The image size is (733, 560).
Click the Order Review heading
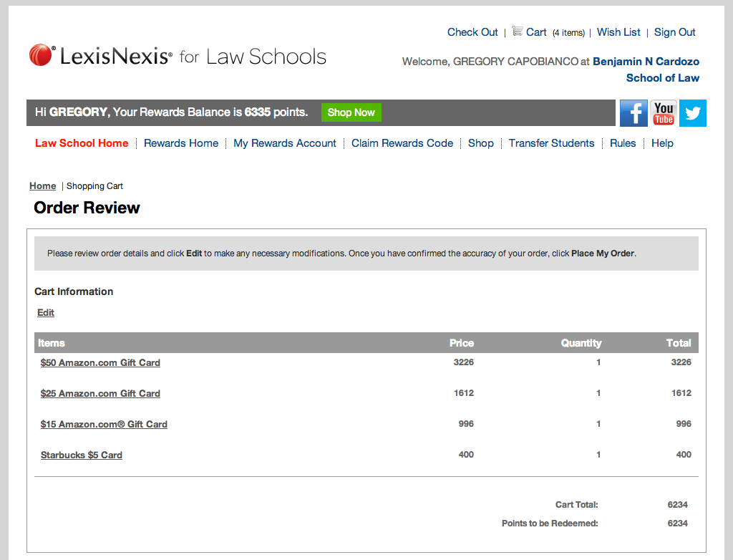pos(87,208)
